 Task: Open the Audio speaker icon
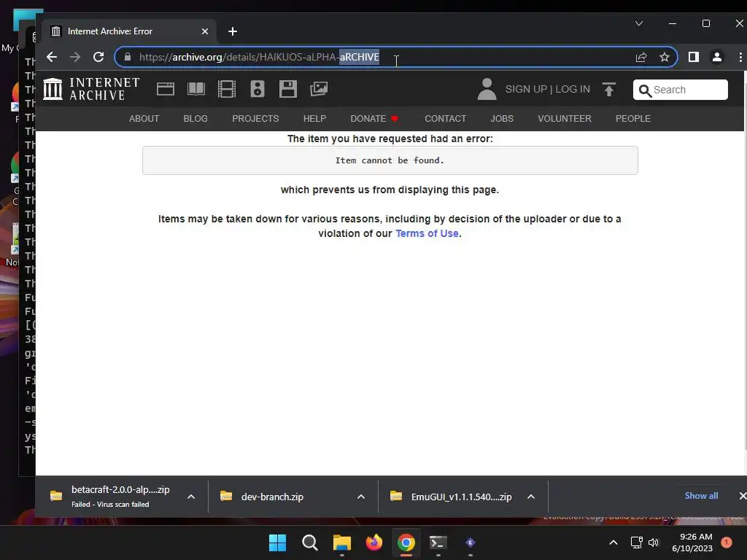click(258, 89)
